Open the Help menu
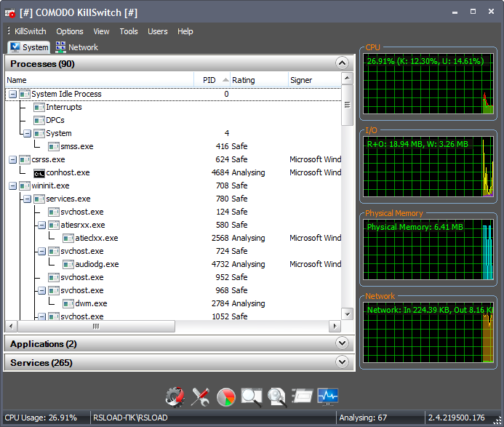Viewport: 504px width, 427px height. [185, 31]
